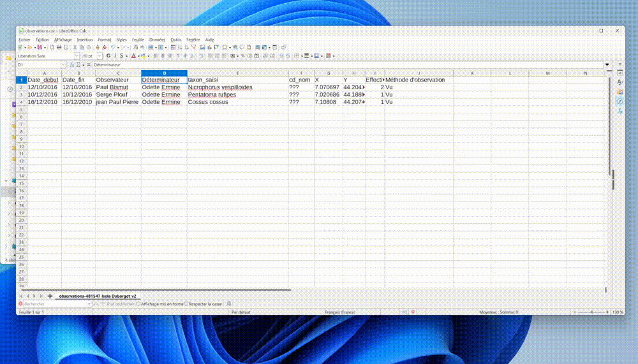Click the Align left icon
The image size is (638, 364).
click(x=156, y=55)
